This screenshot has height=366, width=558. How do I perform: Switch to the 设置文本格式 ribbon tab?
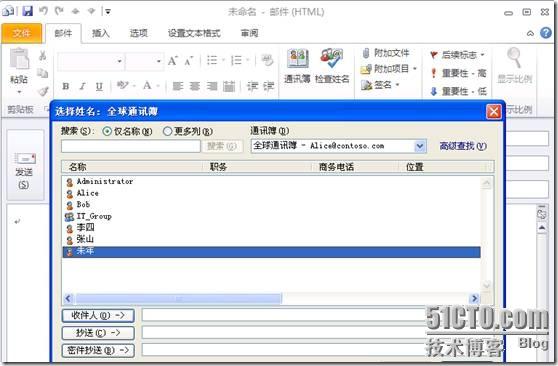[x=194, y=33]
